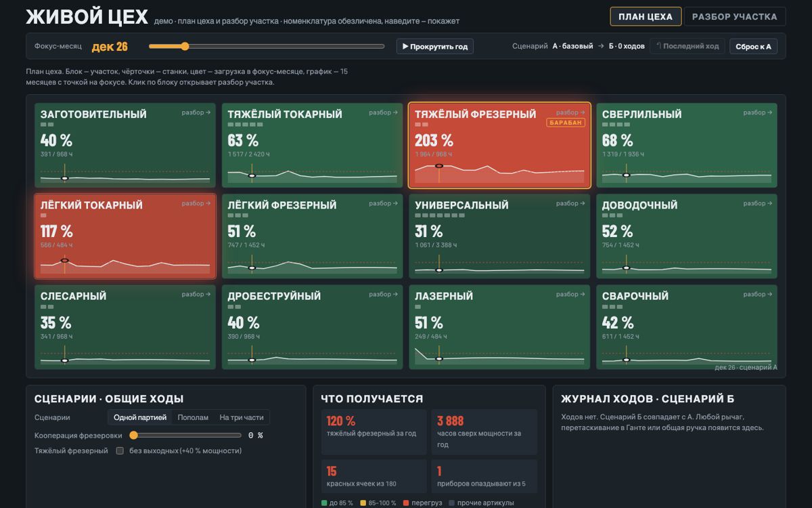Open разбор arrow on Тяжёлый фрезерный card
This screenshot has height=508, width=812.
coord(571,112)
